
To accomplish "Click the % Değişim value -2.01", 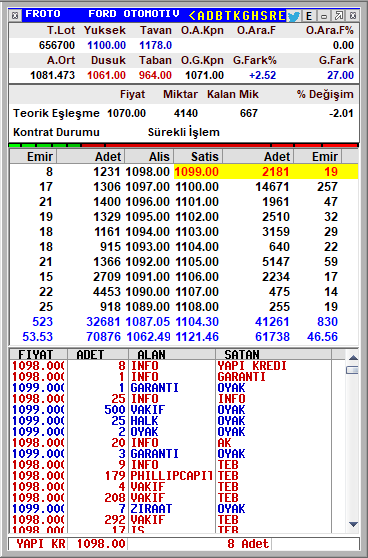I will 341,113.
